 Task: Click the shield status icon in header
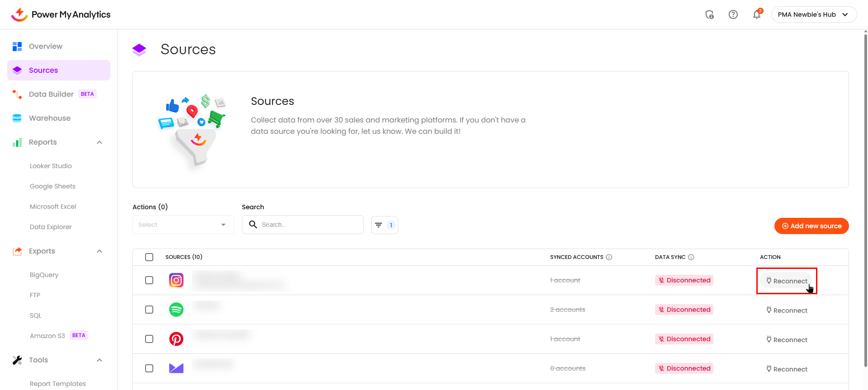pyautogui.click(x=709, y=15)
